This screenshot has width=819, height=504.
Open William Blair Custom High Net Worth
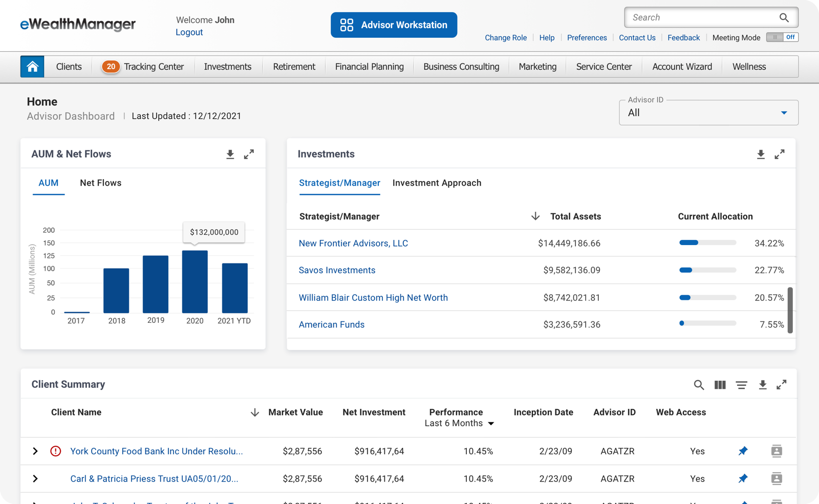coord(373,297)
